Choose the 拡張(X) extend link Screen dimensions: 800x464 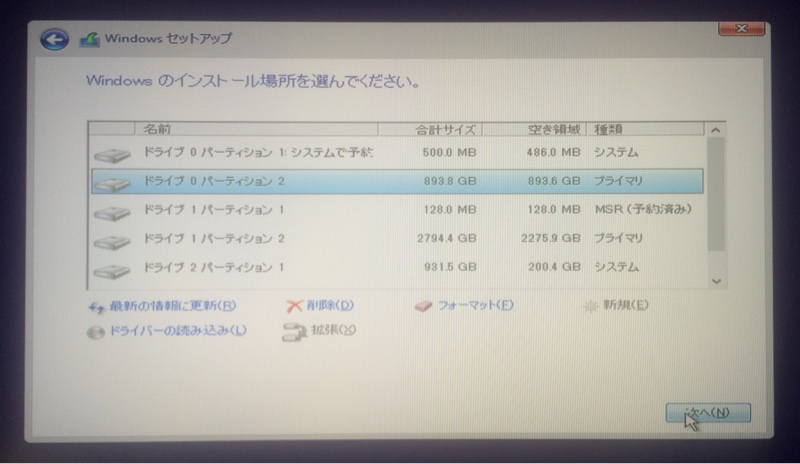pos(334,330)
